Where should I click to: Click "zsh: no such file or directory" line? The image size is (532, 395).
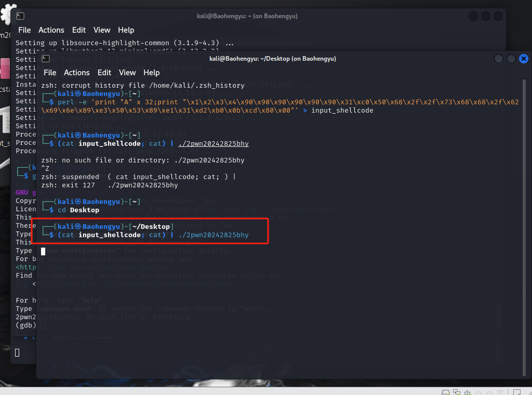(x=143, y=160)
